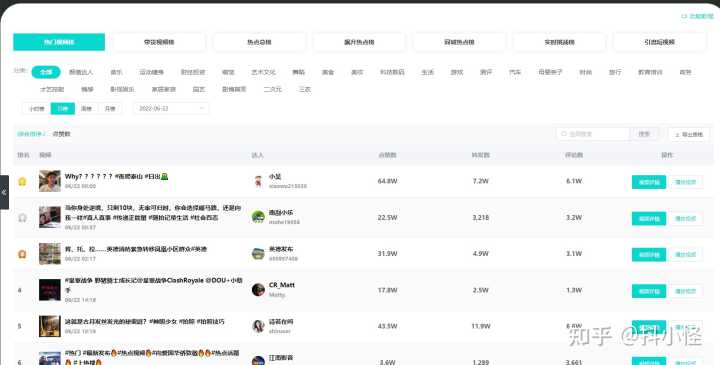Open the thumbnail of the rank-five video
The image size is (720, 365).
pyautogui.click(x=50, y=326)
